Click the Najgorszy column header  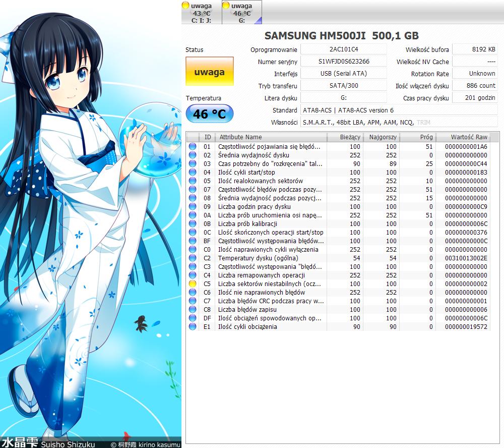[x=382, y=137]
